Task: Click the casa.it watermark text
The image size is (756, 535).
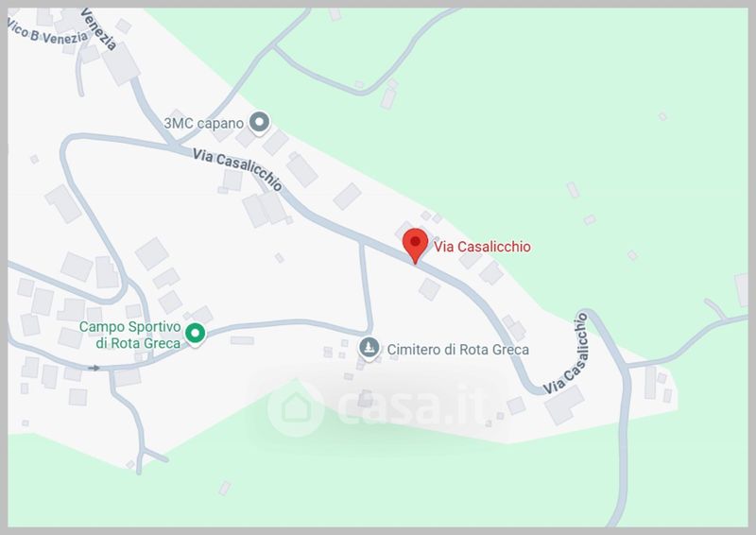Action: coord(414,406)
